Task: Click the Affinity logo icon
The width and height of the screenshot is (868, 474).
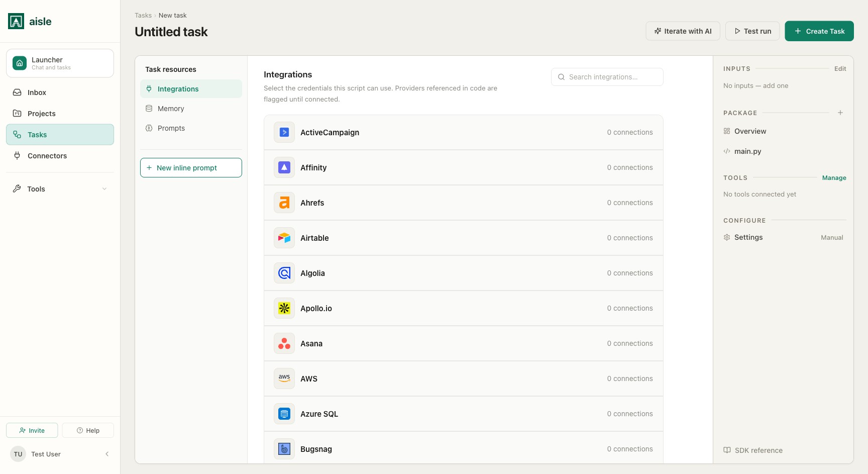Action: click(284, 167)
